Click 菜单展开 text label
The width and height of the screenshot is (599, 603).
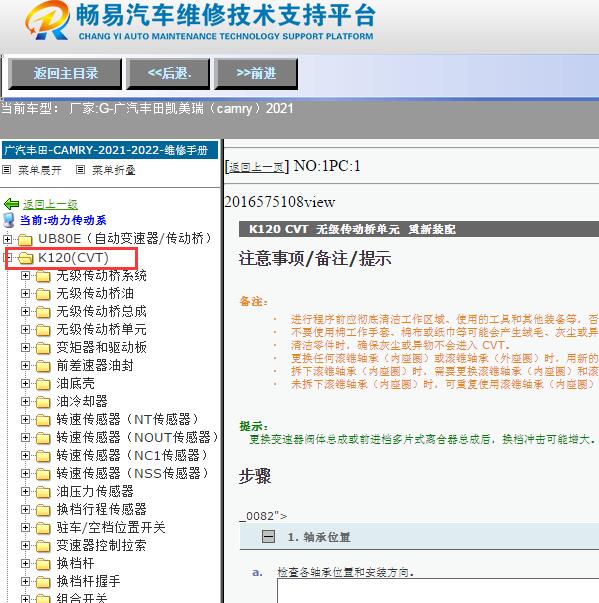coord(40,170)
